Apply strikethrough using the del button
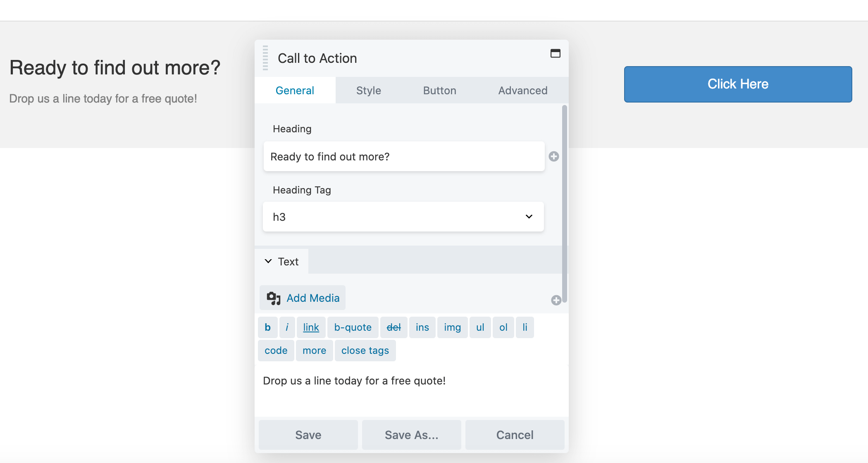Image resolution: width=868 pixels, height=463 pixels. [393, 327]
